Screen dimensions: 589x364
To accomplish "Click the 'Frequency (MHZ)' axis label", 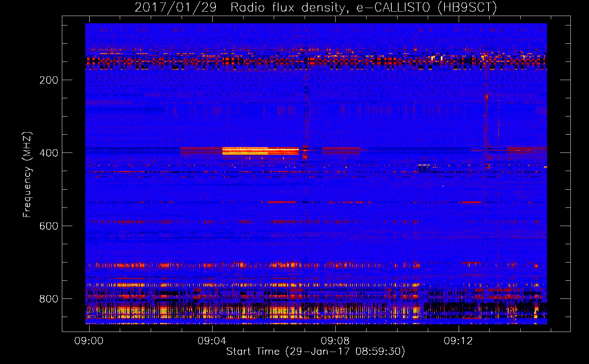I will tap(27, 174).
